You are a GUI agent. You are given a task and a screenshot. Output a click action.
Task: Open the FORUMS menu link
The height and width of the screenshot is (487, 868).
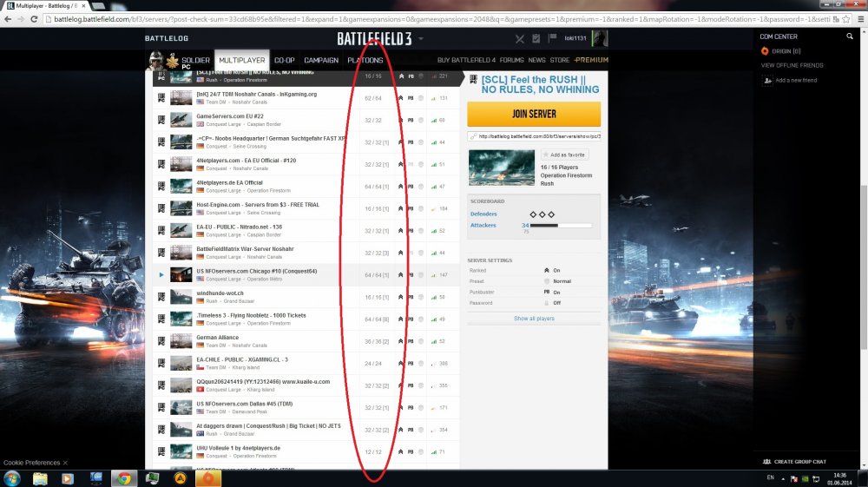tap(511, 60)
